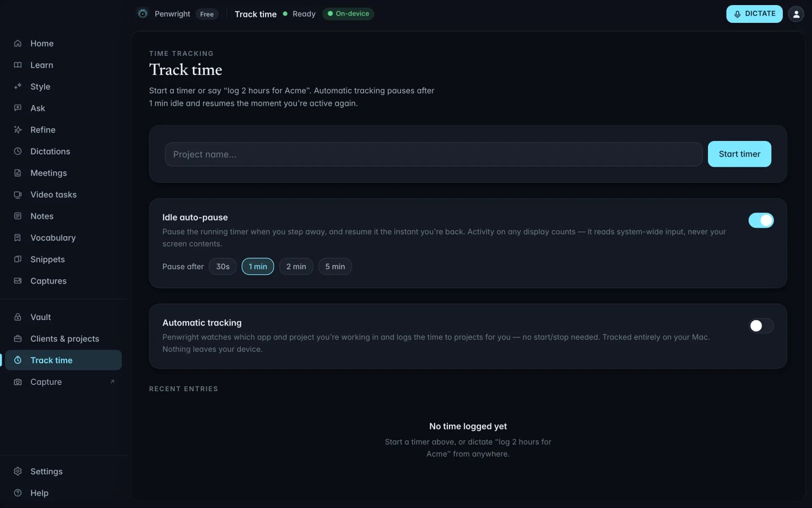The image size is (812, 508).
Task: Go to the Learn section
Action: 63,65
